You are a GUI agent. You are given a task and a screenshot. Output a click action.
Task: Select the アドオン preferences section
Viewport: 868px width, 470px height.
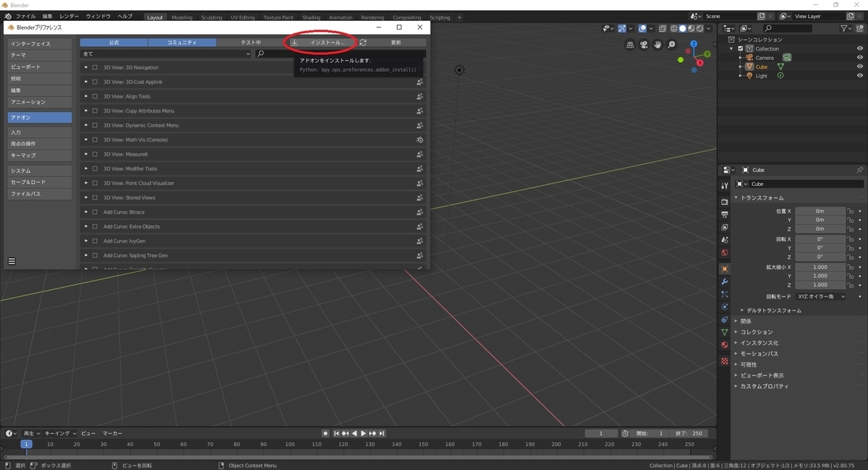[40, 117]
